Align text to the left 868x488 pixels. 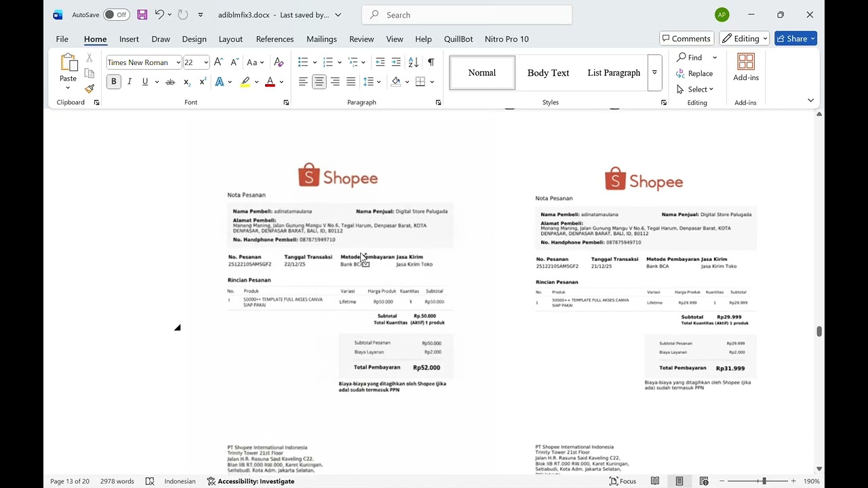tap(303, 82)
